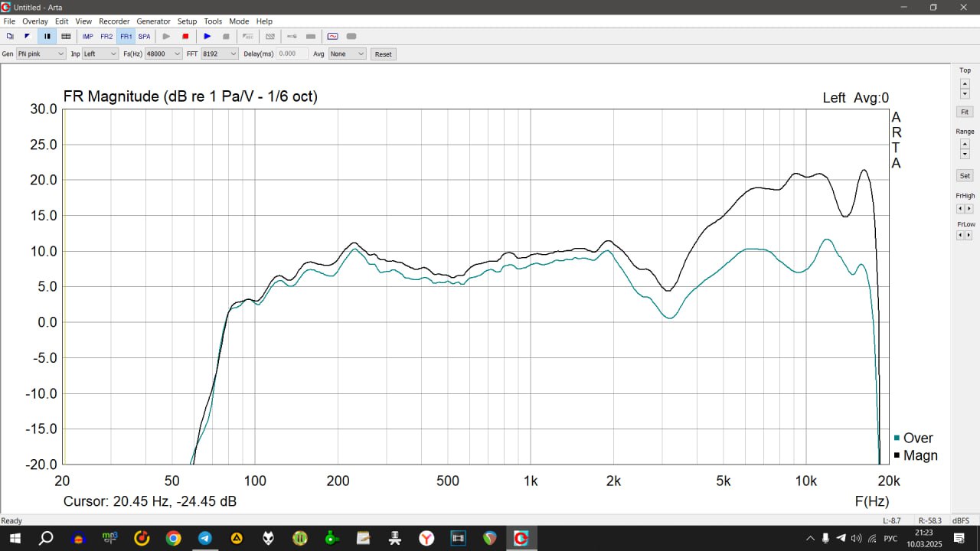This screenshot has height=551, width=980.
Task: Open the Mode menu
Action: pos(239,21)
